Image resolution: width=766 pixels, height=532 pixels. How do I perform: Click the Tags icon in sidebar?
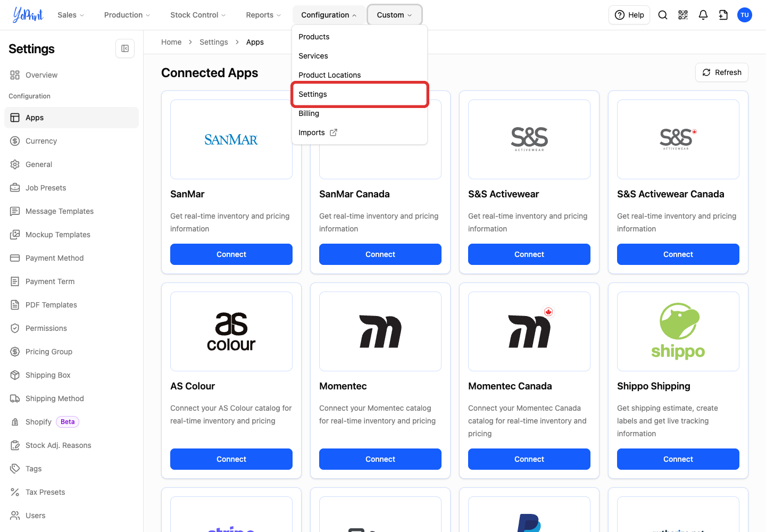pos(15,469)
